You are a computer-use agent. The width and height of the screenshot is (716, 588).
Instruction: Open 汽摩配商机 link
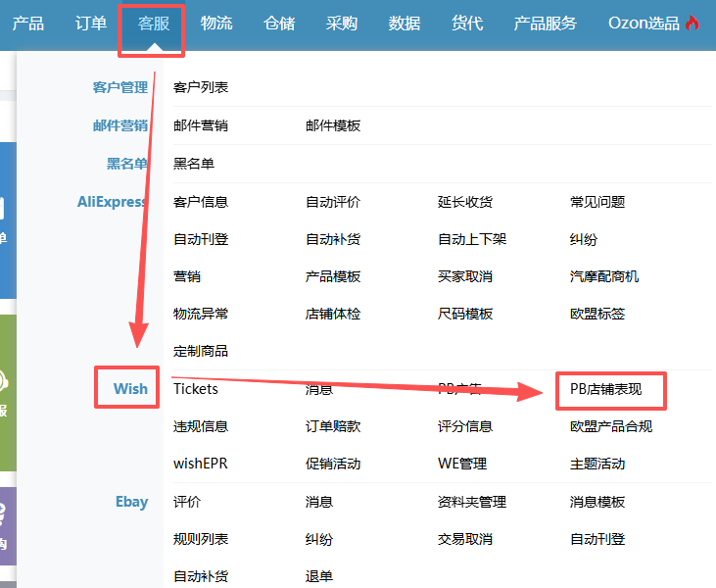pyautogui.click(x=604, y=276)
